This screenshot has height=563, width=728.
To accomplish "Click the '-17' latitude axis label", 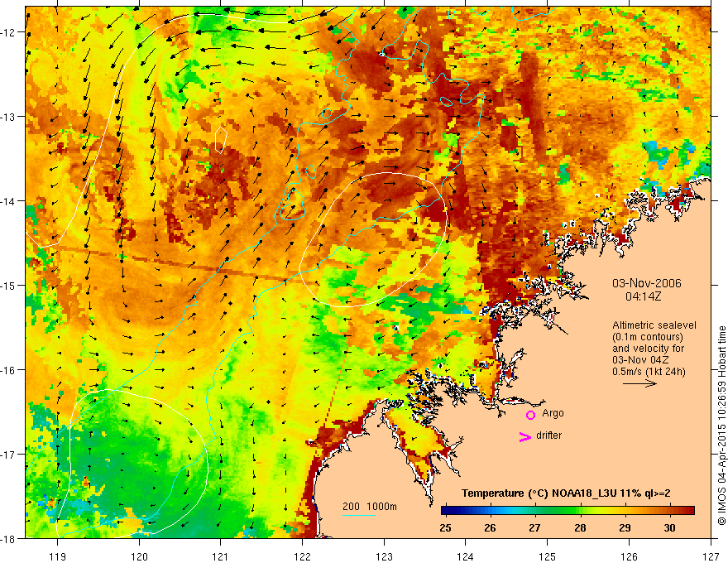I will pyautogui.click(x=9, y=455).
